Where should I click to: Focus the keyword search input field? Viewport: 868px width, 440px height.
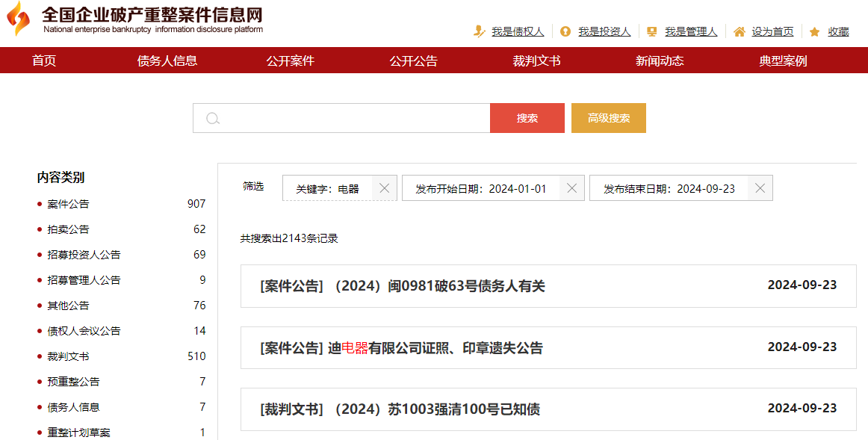point(351,118)
